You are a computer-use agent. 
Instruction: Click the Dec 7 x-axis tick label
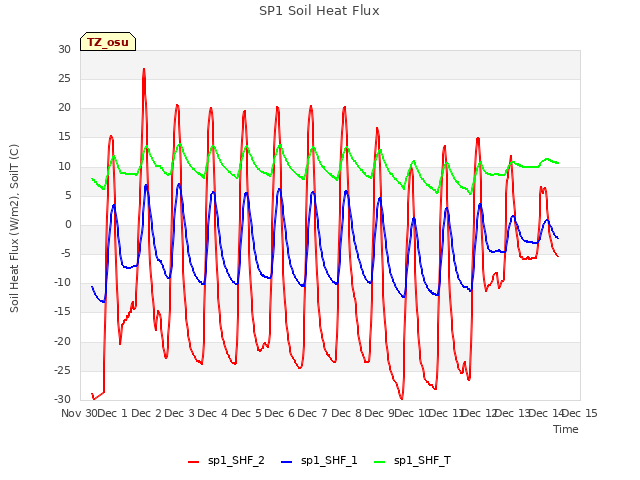click(x=313, y=413)
